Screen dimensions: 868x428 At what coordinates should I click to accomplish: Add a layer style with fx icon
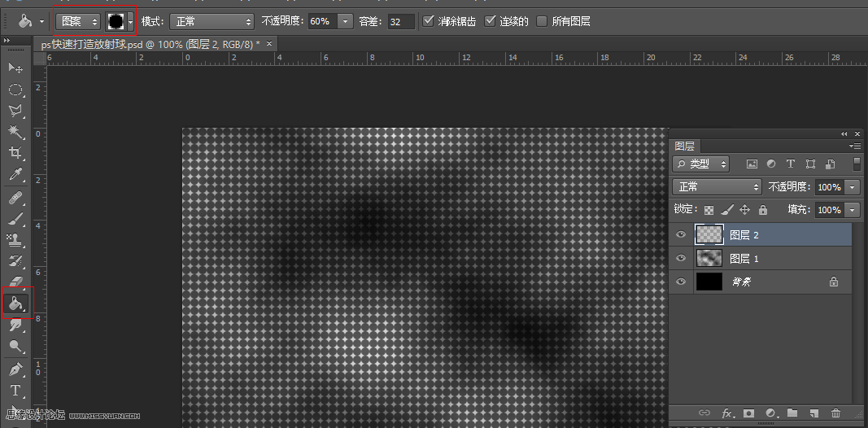pyautogui.click(x=727, y=413)
